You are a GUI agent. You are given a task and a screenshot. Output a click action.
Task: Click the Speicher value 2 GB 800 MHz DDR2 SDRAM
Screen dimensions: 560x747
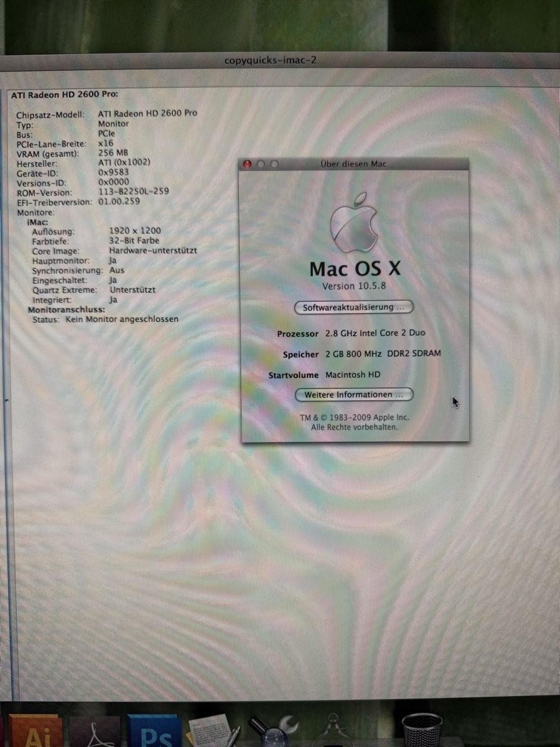383,354
